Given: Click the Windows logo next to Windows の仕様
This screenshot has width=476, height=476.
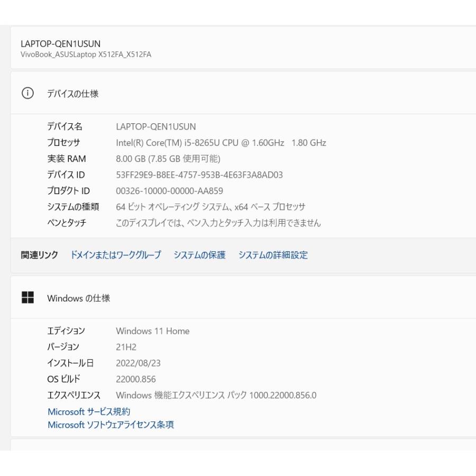Looking at the screenshot, I should 27,298.
